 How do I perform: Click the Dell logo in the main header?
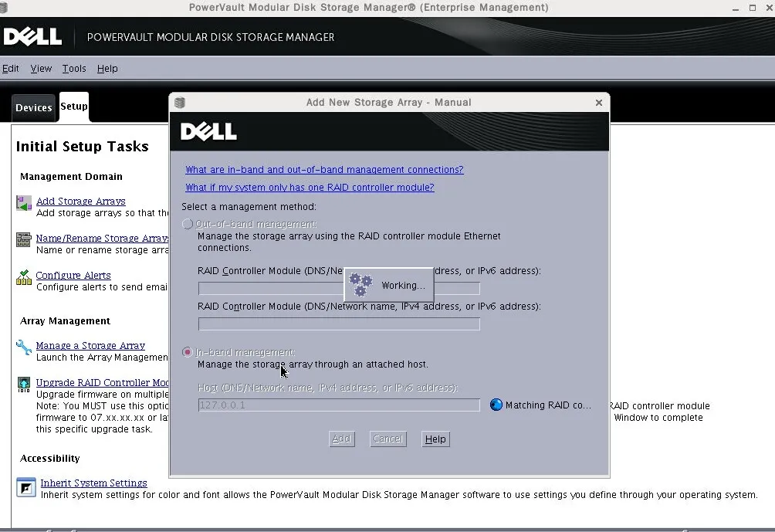tap(32, 36)
